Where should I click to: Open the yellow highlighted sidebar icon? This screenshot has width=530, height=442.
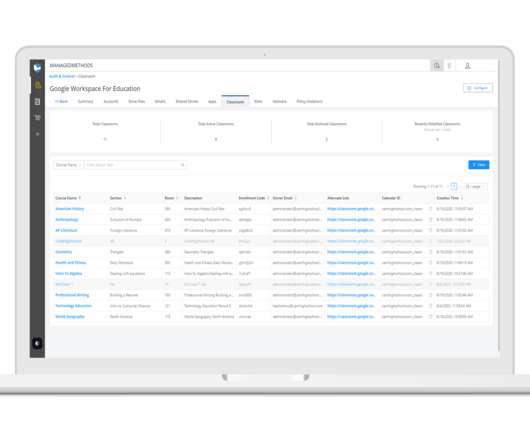coord(38,85)
